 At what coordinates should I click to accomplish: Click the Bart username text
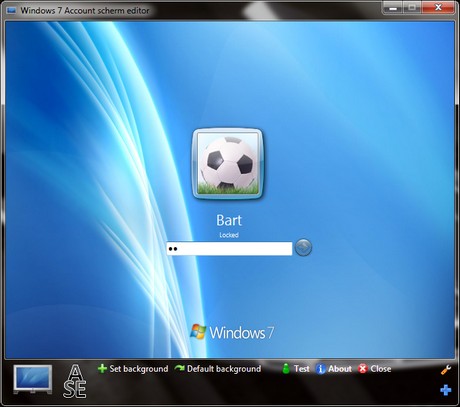(x=229, y=220)
